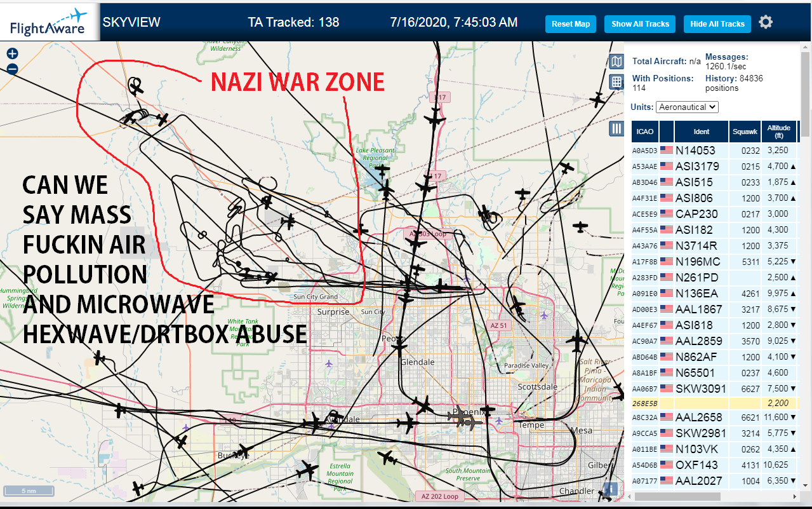Sort table by Ident column header

pyautogui.click(x=701, y=132)
